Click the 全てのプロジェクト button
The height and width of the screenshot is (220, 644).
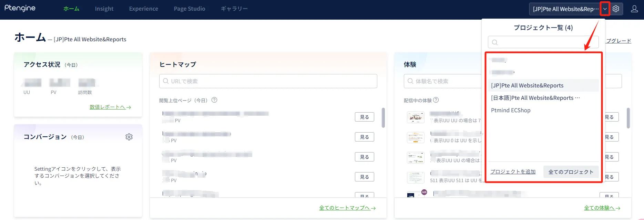571,172
